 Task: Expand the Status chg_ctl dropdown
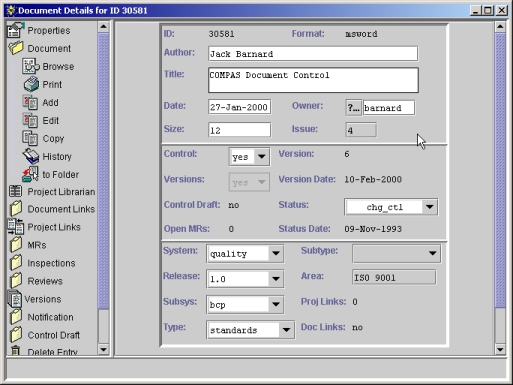click(x=391, y=207)
